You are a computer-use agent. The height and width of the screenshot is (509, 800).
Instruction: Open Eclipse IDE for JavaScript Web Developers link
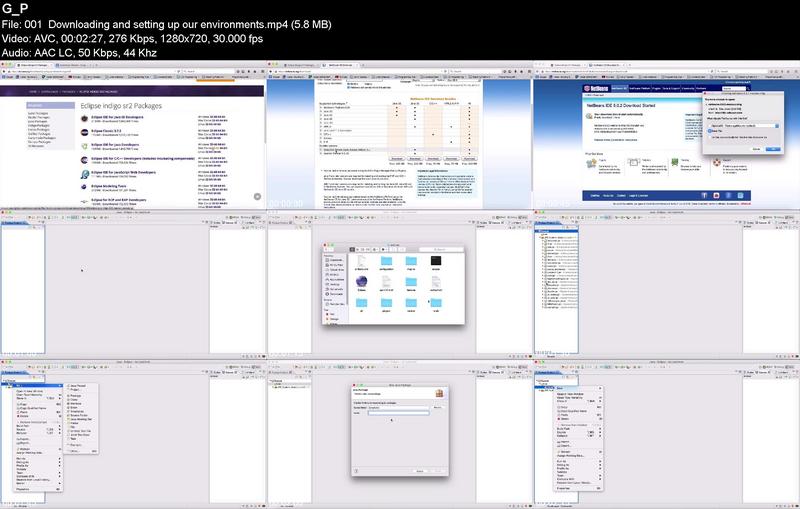point(123,172)
